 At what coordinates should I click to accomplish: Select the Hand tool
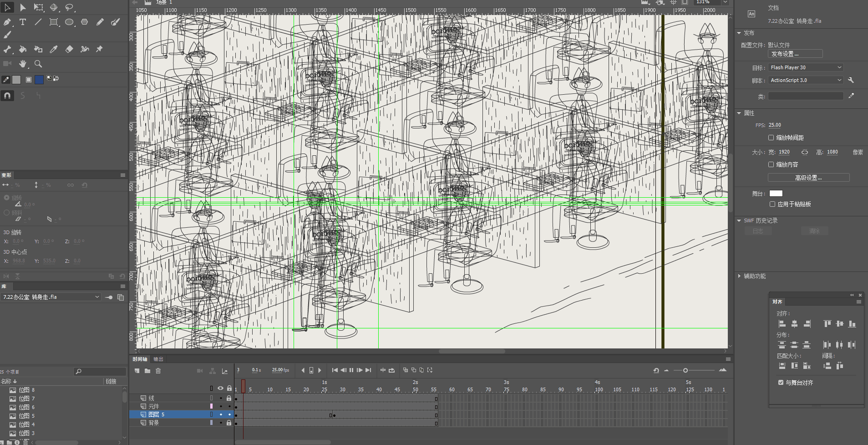tap(23, 64)
